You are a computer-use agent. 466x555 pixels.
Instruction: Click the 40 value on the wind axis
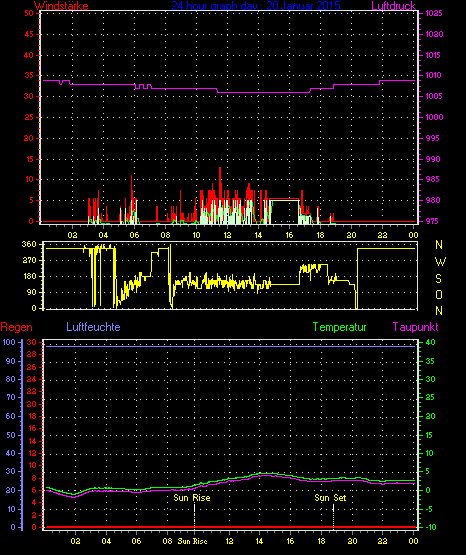pos(29,55)
